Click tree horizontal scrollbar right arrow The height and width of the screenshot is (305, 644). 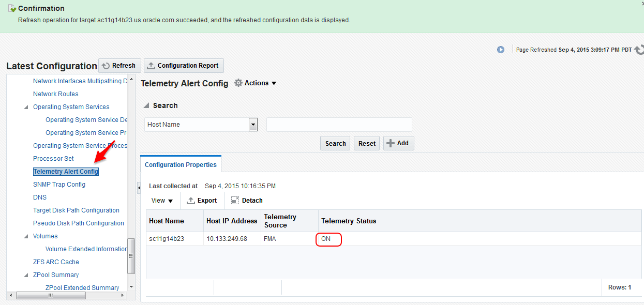tap(123, 296)
